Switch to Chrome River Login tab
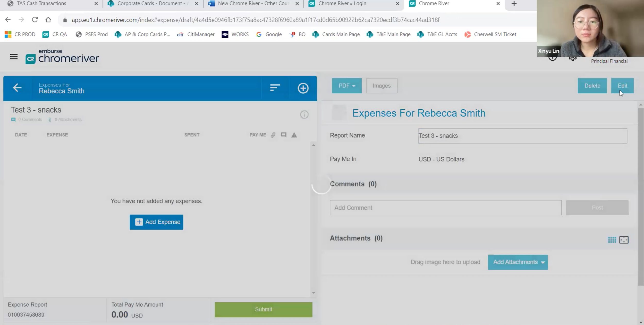The height and width of the screenshot is (325, 644). tap(342, 4)
